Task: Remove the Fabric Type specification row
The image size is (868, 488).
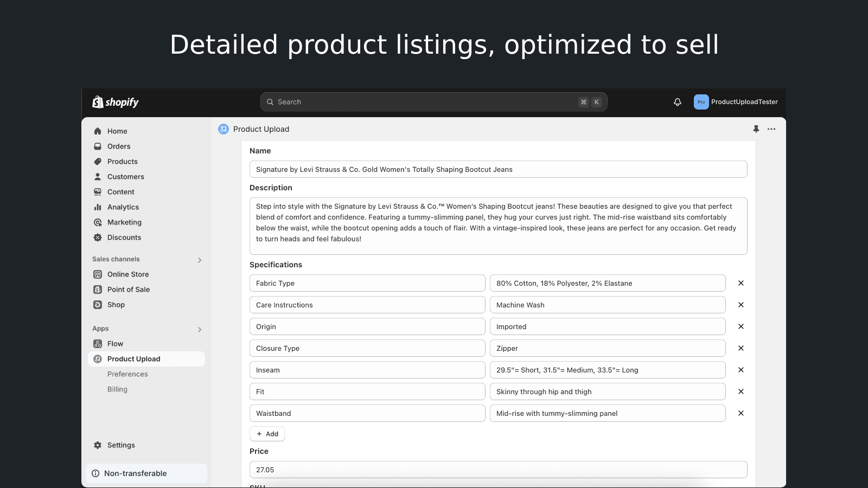Action: (x=741, y=283)
